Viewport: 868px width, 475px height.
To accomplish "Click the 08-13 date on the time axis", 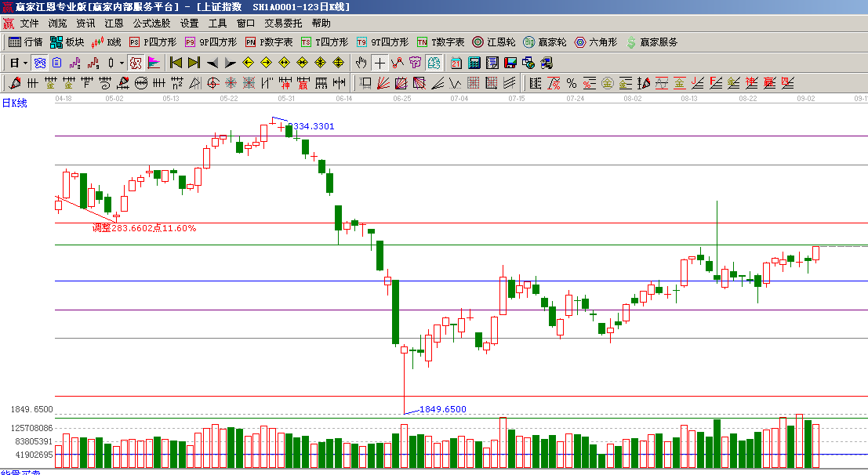I will pos(690,99).
